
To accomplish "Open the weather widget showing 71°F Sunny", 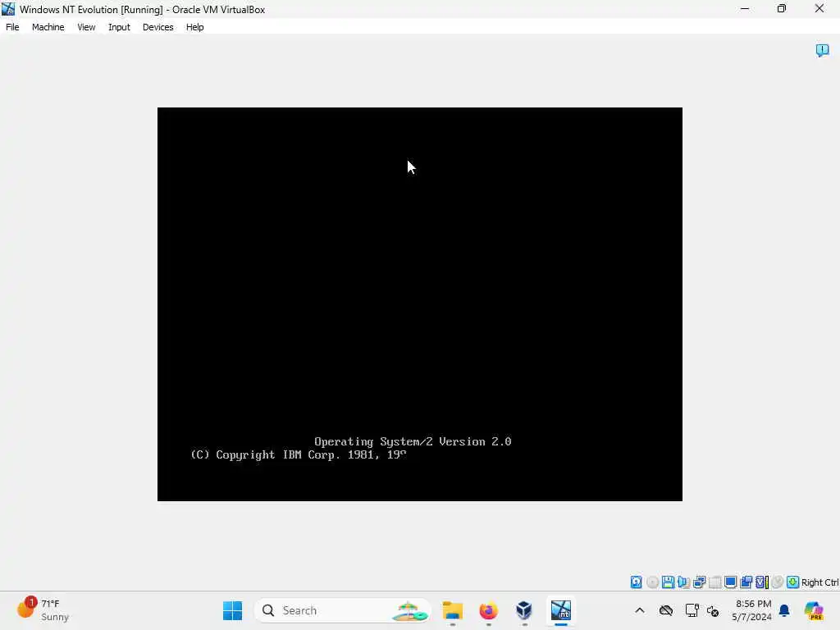I will [43, 610].
